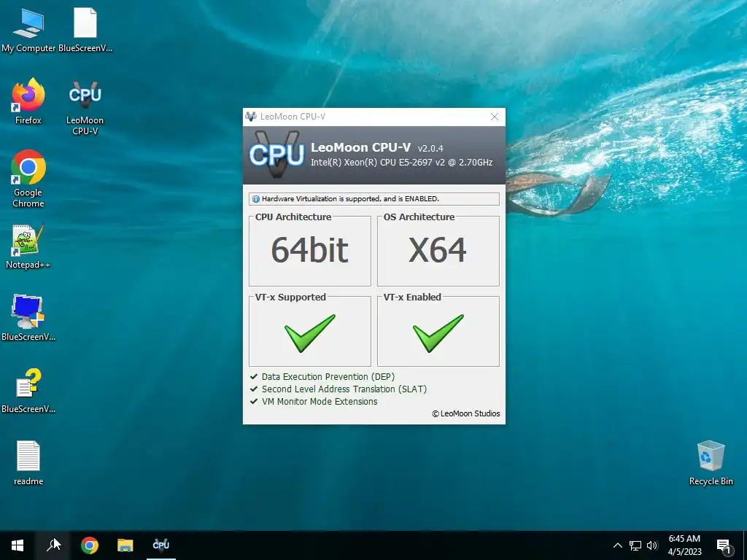747x560 pixels.
Task: Click the large CPU-V logo in header
Action: (276, 155)
